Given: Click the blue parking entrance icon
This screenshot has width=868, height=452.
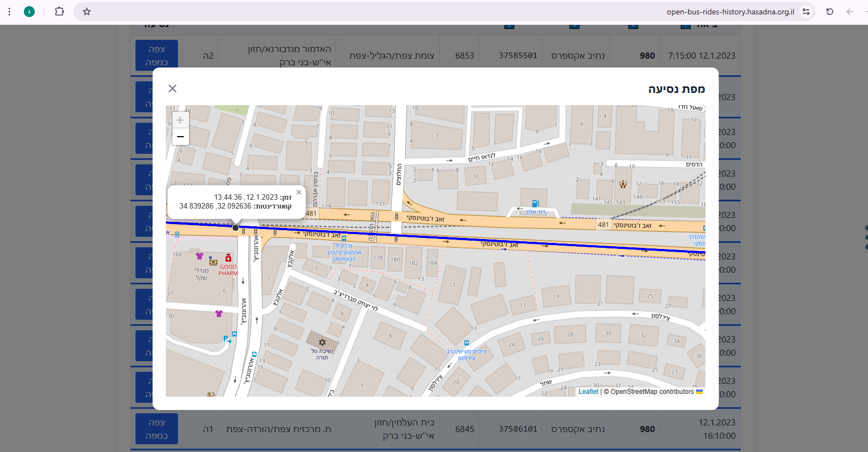Looking at the screenshot, I should pos(227,339).
